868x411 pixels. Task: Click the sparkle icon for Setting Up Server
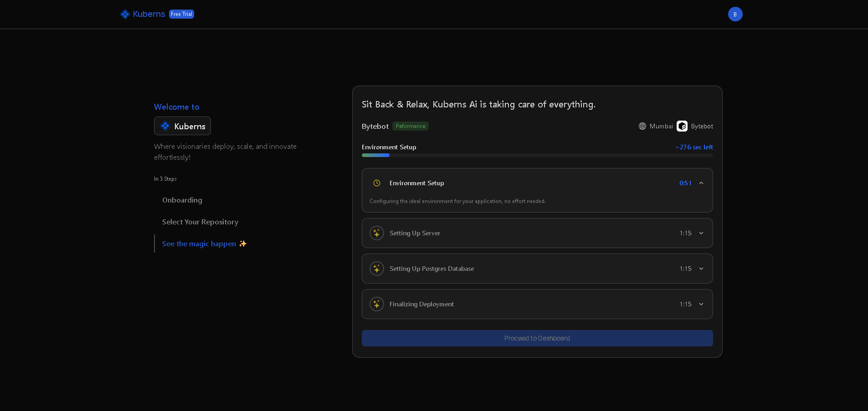(x=376, y=233)
